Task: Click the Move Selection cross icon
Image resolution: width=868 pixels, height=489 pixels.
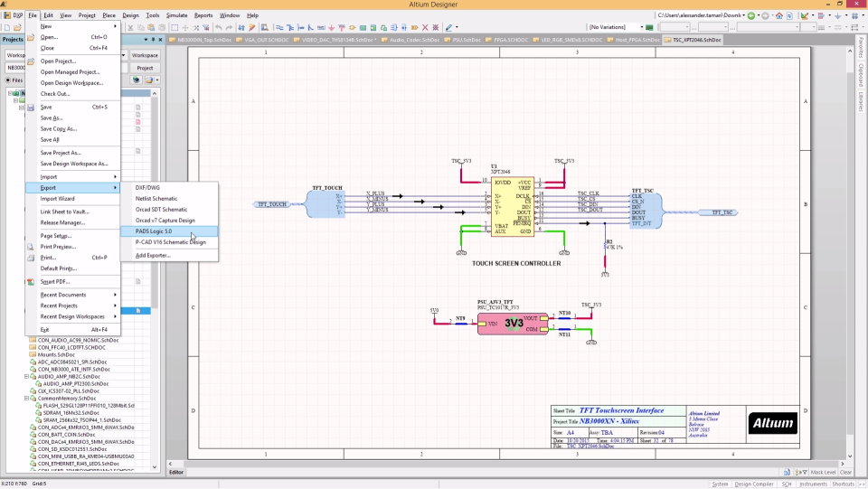Action: click(185, 27)
